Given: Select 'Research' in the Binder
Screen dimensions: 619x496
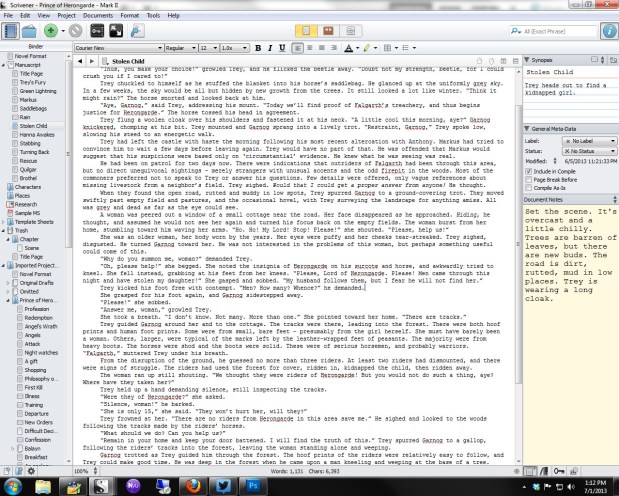Looking at the screenshot, I should click(26, 204).
